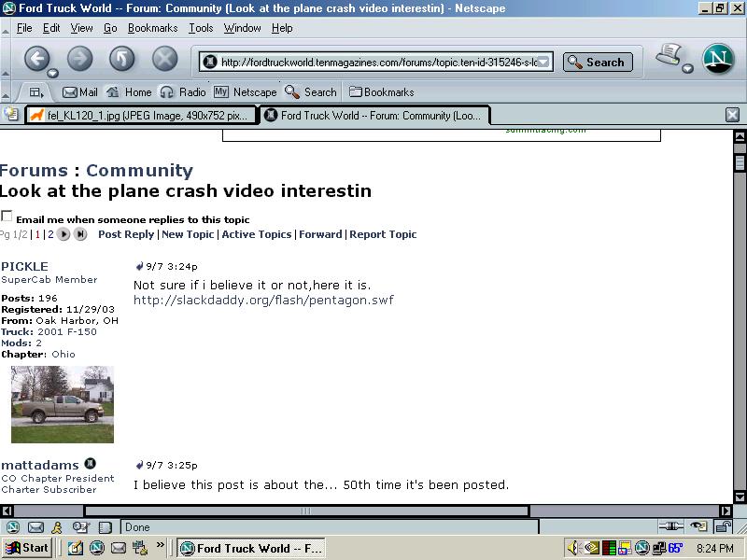The image size is (747, 560).
Task: Click the Netscape N logo throbber
Action: 718,59
